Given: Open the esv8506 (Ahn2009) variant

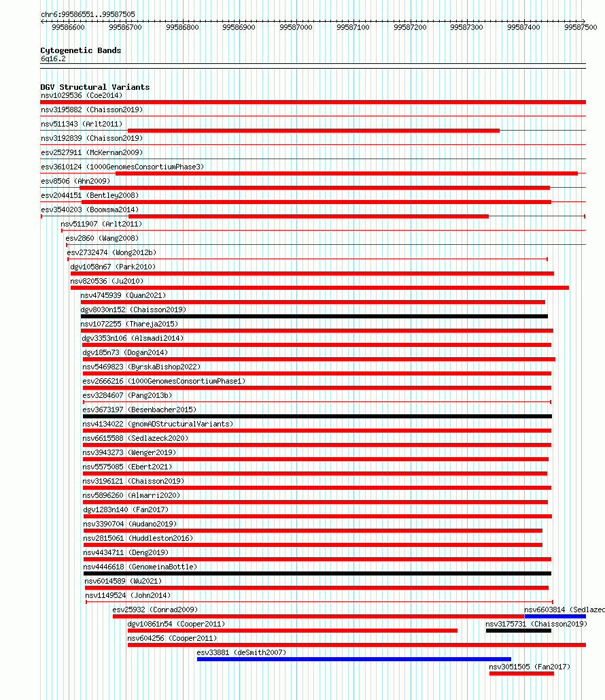Looking at the screenshot, I should (x=75, y=181).
